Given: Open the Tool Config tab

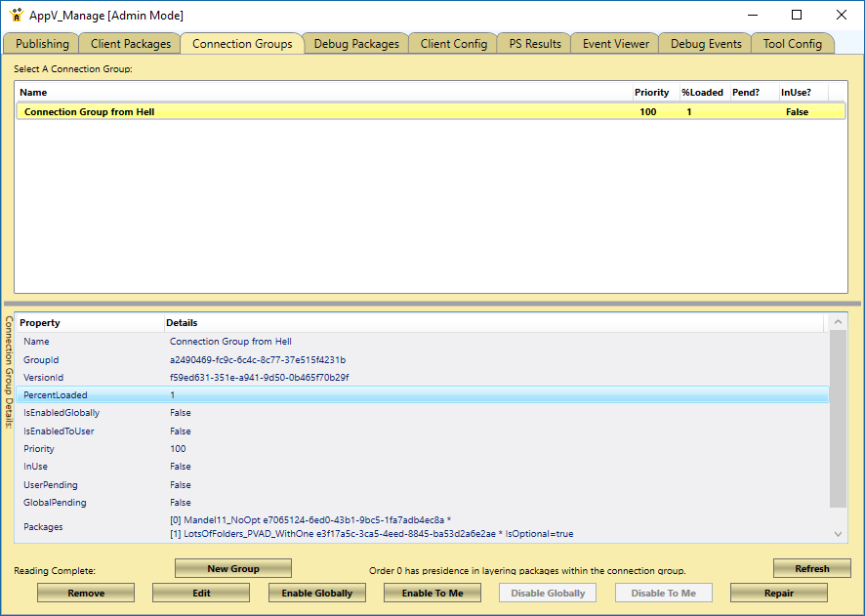Looking at the screenshot, I should click(792, 44).
